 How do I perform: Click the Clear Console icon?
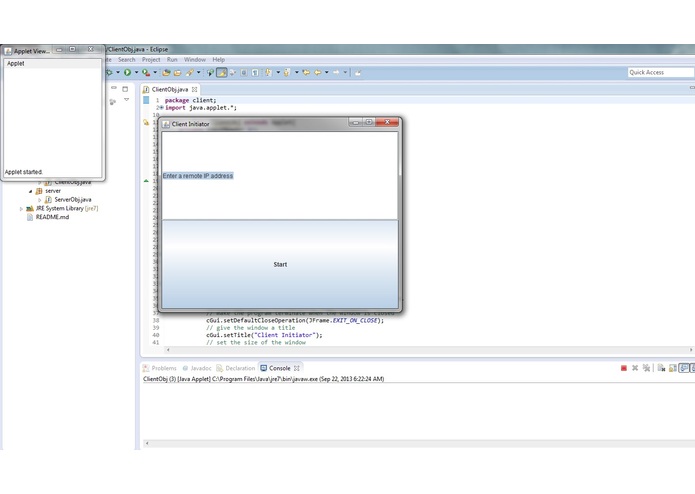pyautogui.click(x=661, y=368)
